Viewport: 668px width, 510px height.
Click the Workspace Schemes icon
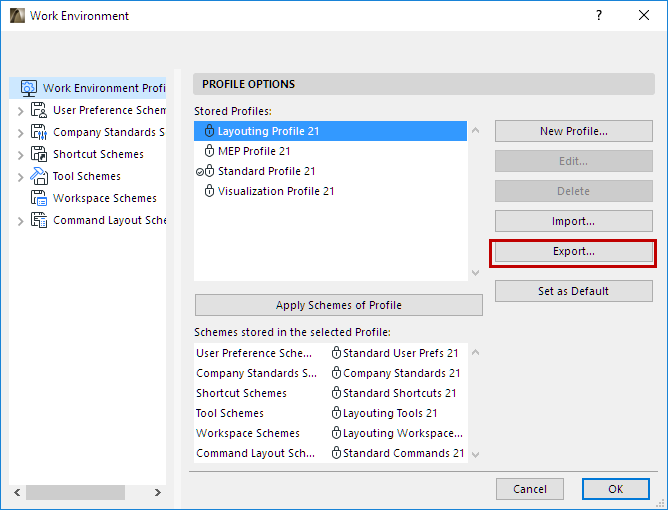tap(39, 198)
